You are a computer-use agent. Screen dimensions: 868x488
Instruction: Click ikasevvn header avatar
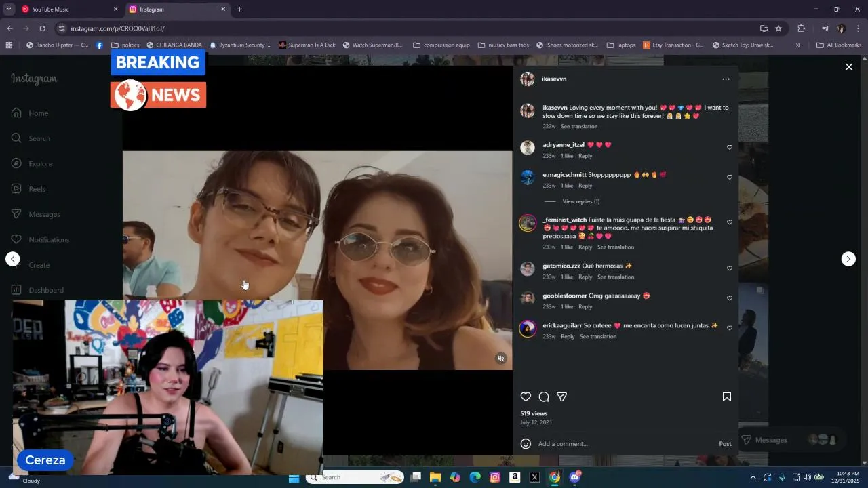pyautogui.click(x=527, y=79)
